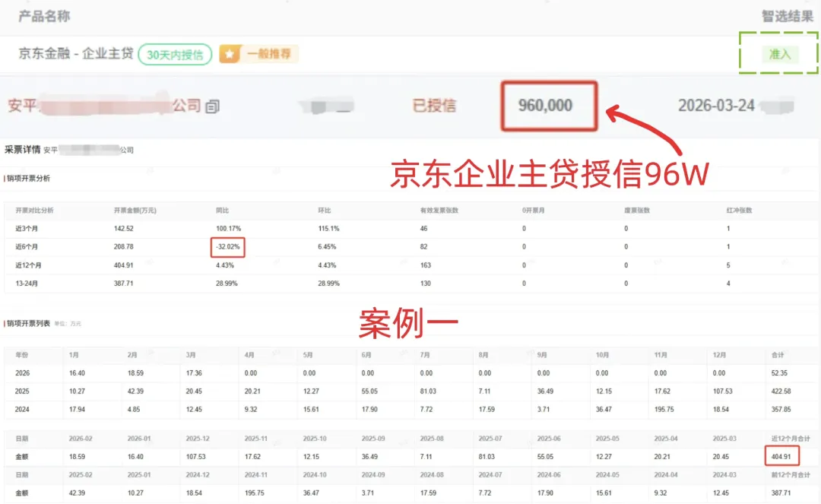Screen dimensions: 821x504
Task: Click the 近12个月合计 header
Action: tap(791, 439)
